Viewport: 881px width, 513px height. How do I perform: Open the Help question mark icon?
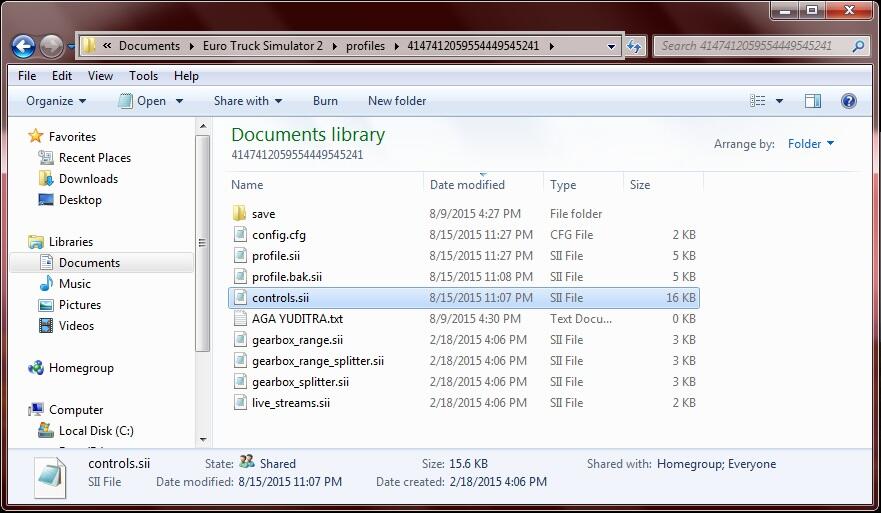tap(849, 101)
